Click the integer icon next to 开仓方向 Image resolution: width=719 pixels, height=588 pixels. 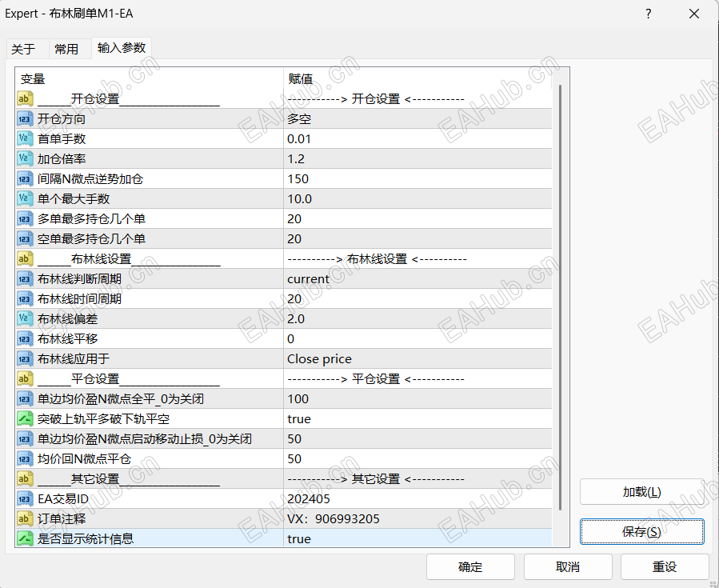click(25, 118)
